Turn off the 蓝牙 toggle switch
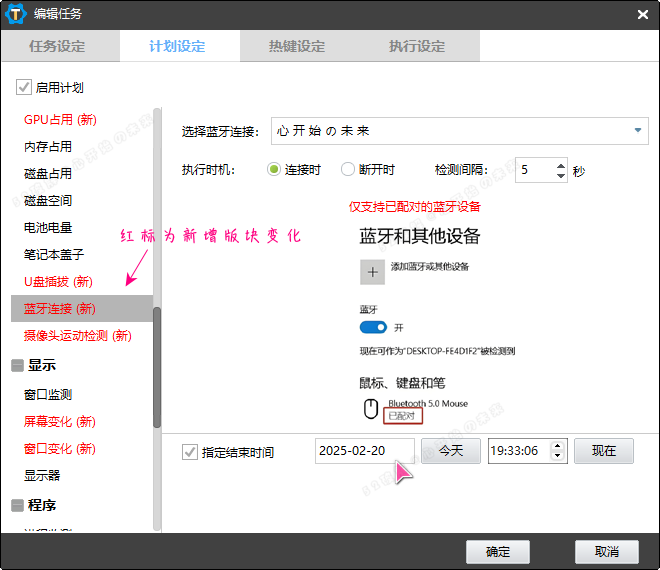Screen dimensions: 660x570 (373, 327)
